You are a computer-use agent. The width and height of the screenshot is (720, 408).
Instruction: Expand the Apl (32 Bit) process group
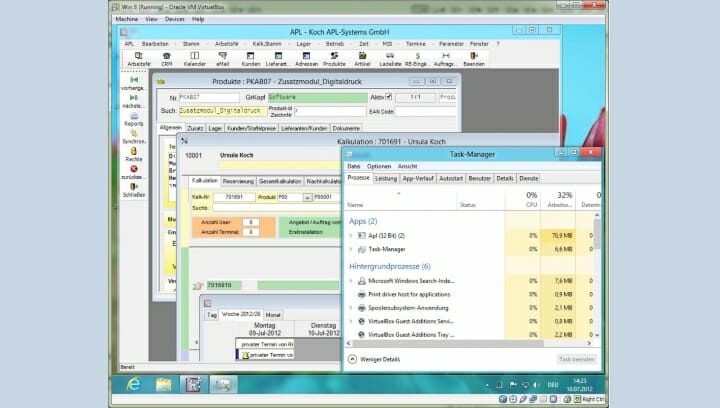[x=351, y=235]
